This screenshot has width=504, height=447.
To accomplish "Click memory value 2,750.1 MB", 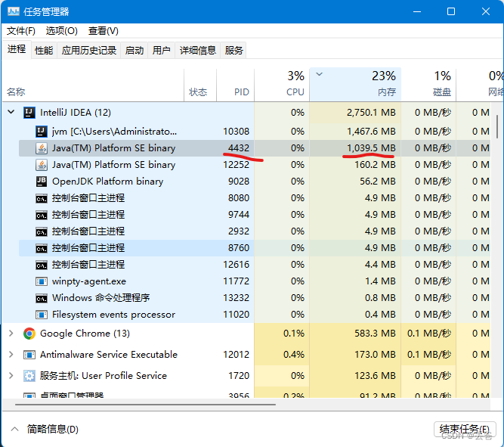I will (371, 113).
